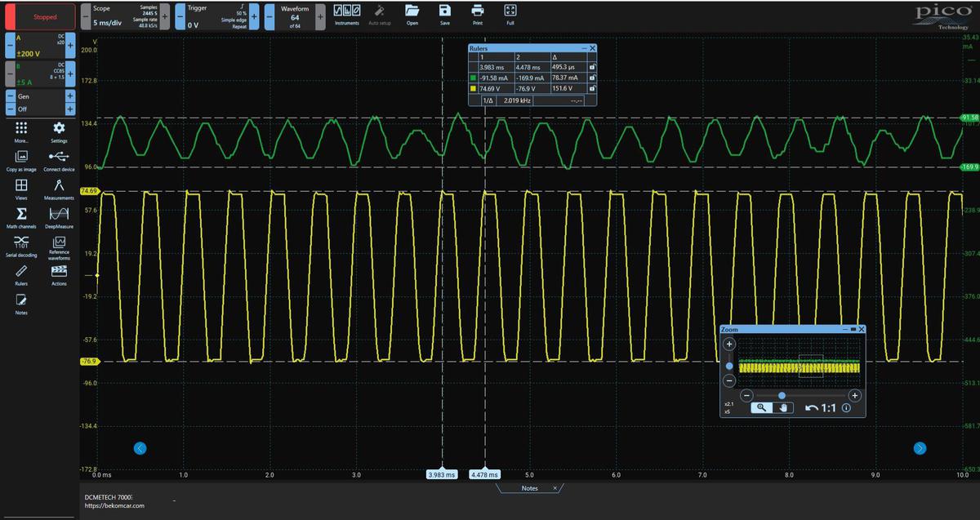Undo the last zoom in Zoom panel

click(x=812, y=407)
